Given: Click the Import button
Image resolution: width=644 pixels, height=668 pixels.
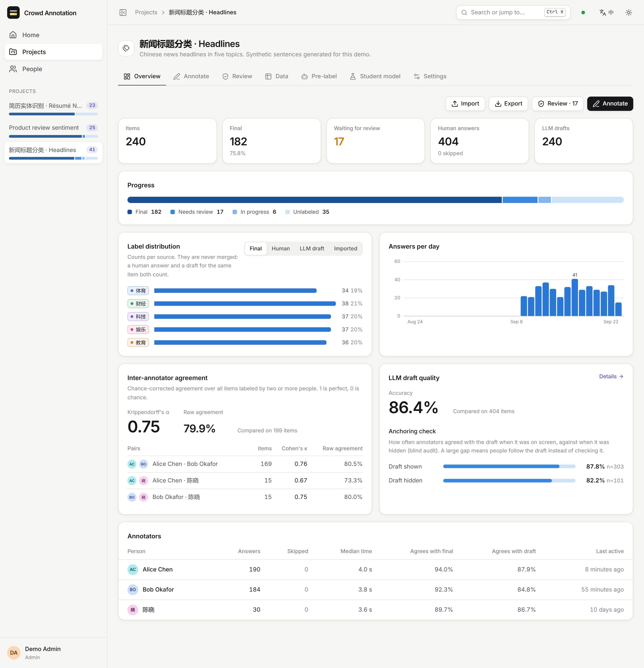Looking at the screenshot, I should click(465, 104).
